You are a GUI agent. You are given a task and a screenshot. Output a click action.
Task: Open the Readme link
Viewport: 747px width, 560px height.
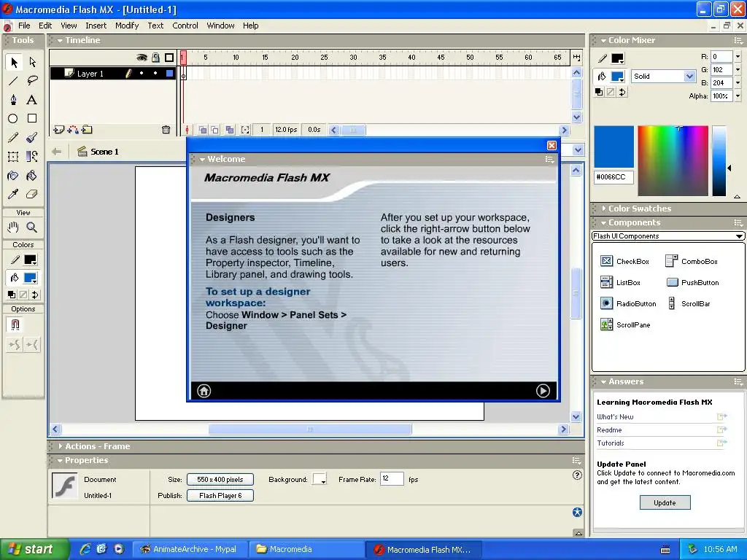(x=609, y=430)
